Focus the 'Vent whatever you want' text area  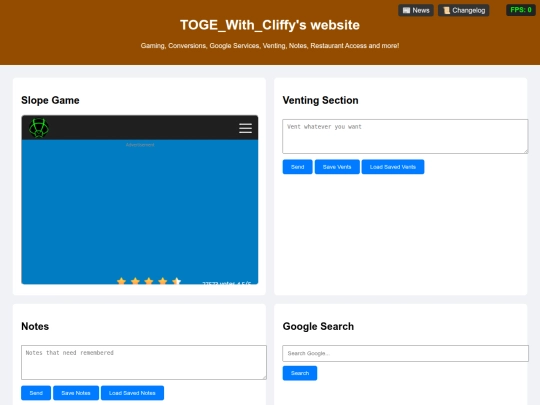click(x=405, y=136)
